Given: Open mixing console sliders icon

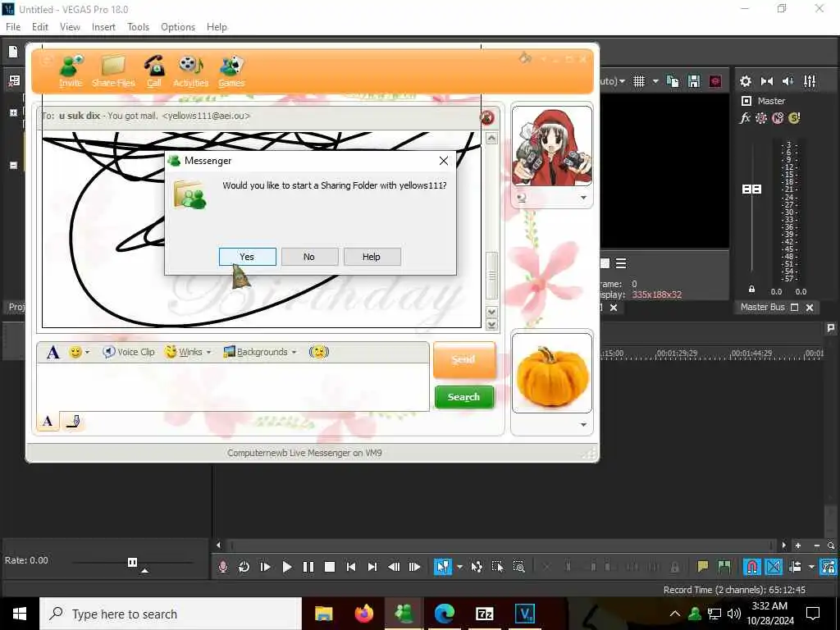Looking at the screenshot, I should (x=810, y=81).
